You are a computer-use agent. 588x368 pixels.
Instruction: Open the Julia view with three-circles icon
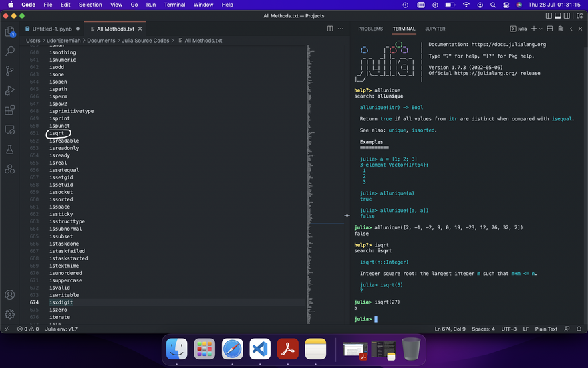coord(10,169)
